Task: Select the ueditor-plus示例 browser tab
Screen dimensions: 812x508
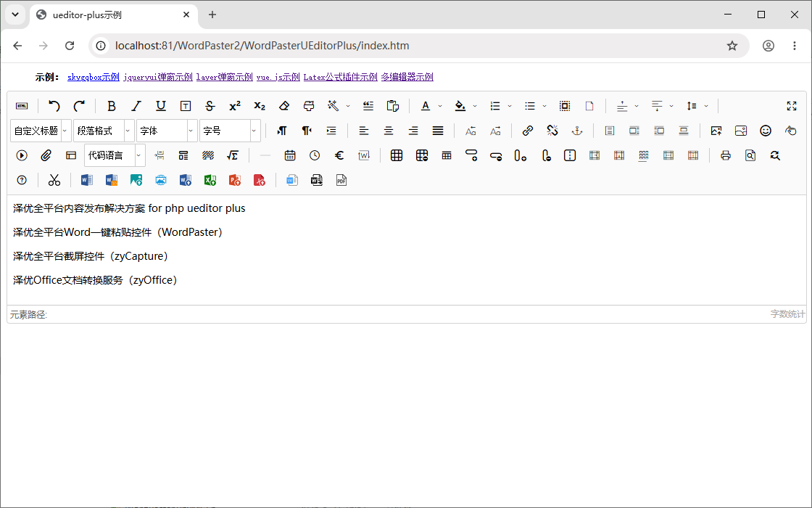Action: tap(114, 15)
